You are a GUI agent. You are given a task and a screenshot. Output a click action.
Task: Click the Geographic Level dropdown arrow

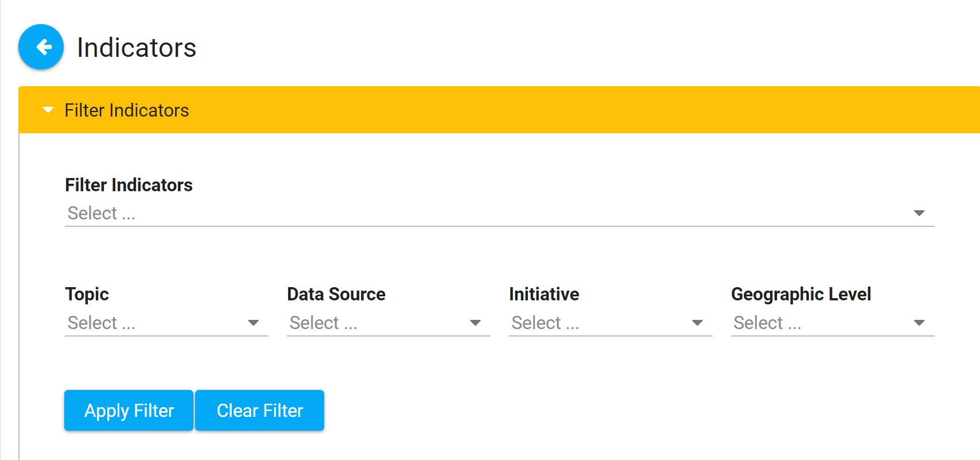[919, 323]
